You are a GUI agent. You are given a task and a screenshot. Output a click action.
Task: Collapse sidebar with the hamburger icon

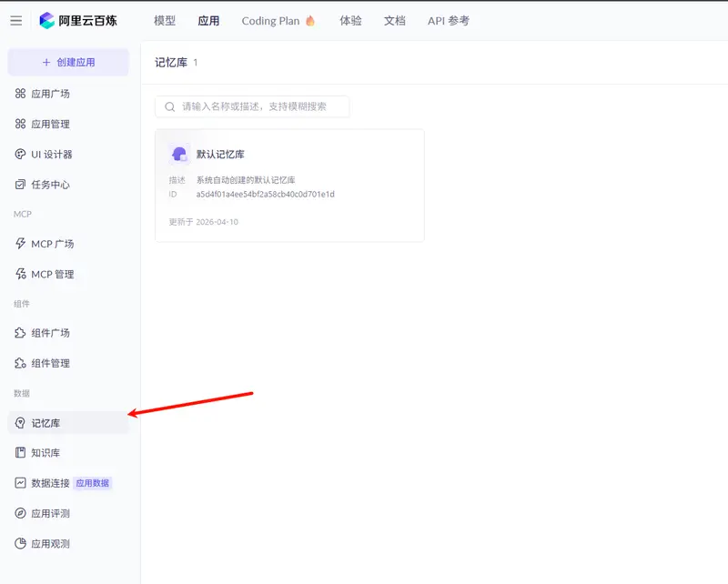pyautogui.click(x=15, y=20)
